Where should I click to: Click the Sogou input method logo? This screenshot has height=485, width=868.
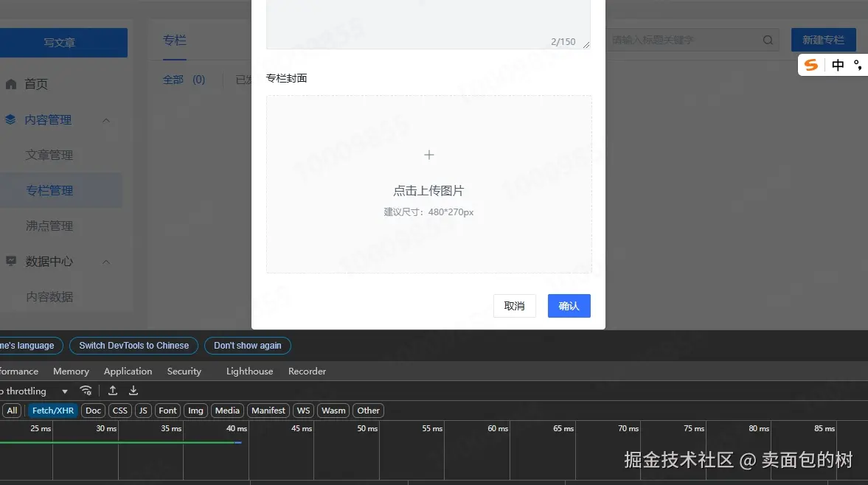click(811, 65)
